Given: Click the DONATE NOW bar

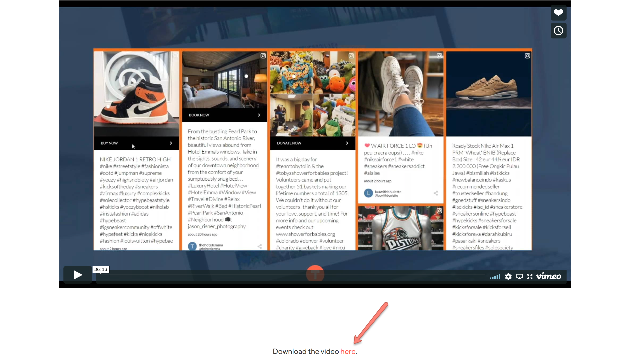Looking at the screenshot, I should pos(313,143).
